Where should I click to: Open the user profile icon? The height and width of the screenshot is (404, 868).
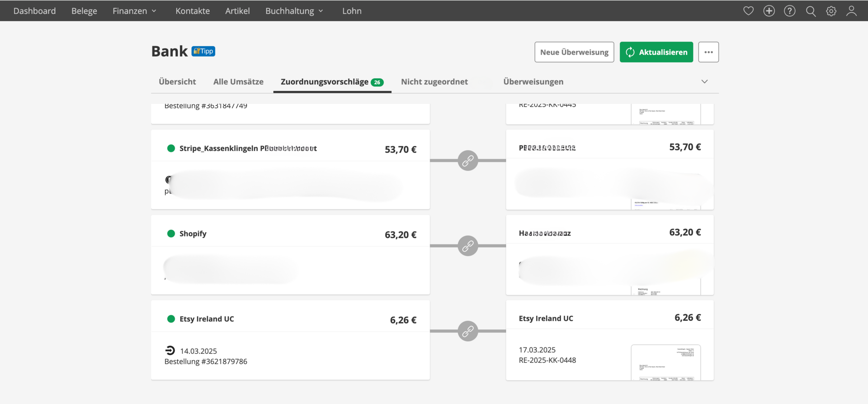coord(851,11)
